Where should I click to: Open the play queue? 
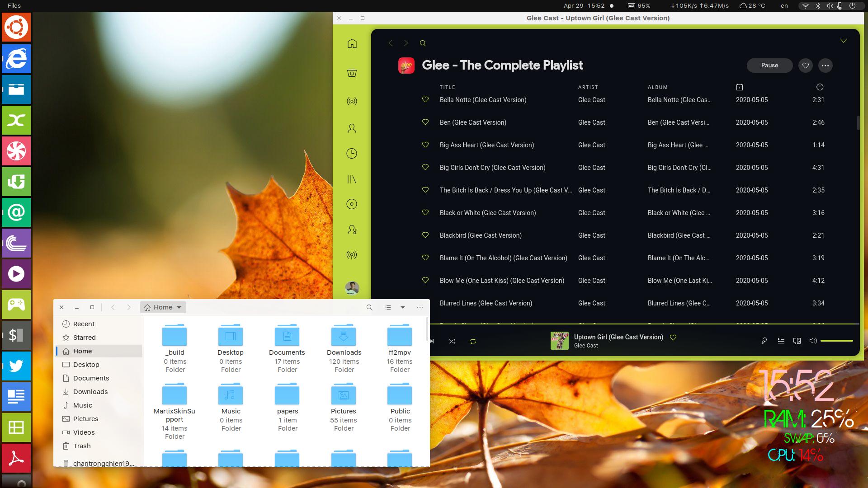781,341
